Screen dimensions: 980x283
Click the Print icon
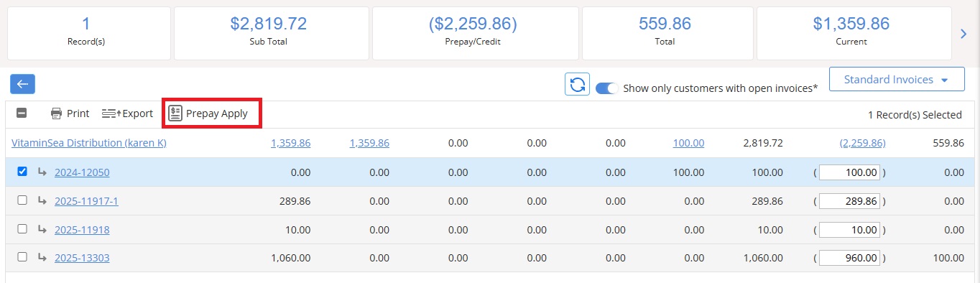pos(56,113)
